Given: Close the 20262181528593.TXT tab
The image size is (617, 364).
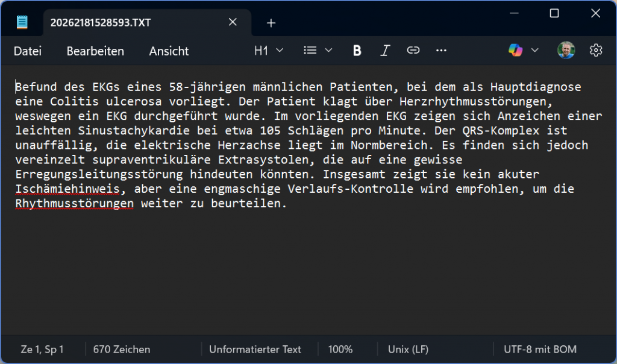Looking at the screenshot, I should pyautogui.click(x=233, y=23).
